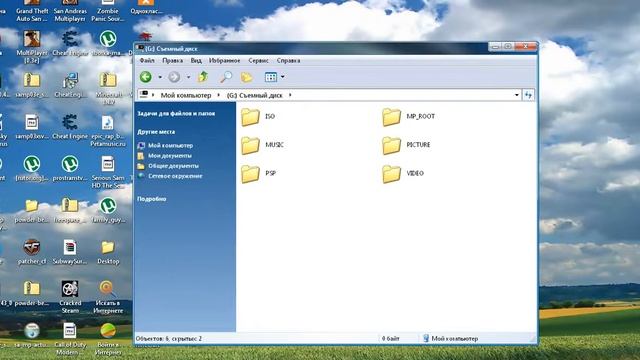Viewport: 640px width, 360px height.
Task: Open Мои документы link in sidebar
Action: [x=164, y=156]
